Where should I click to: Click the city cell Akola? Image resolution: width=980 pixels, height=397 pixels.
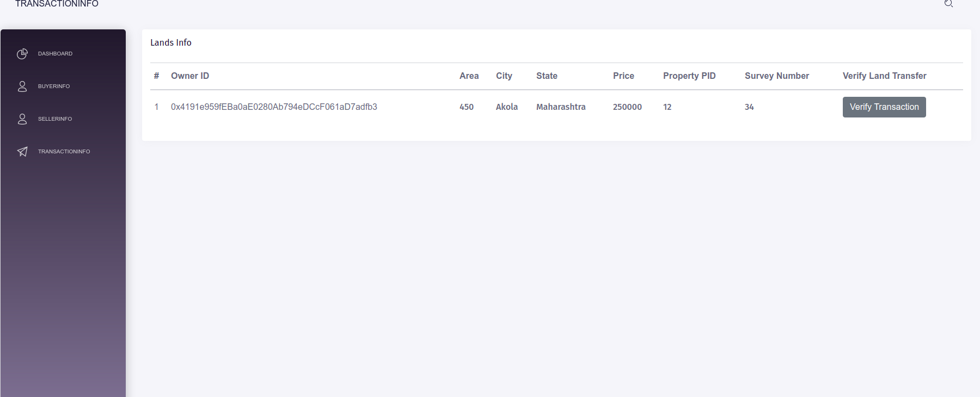click(x=507, y=107)
